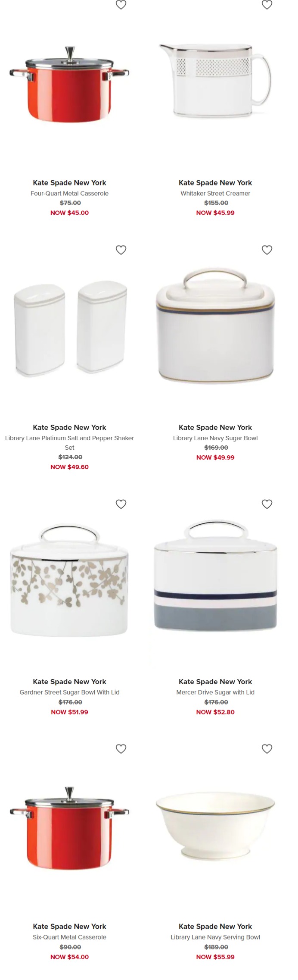Toggle wishlist heart for Salt and Pepper Shaker Set

pos(121,250)
